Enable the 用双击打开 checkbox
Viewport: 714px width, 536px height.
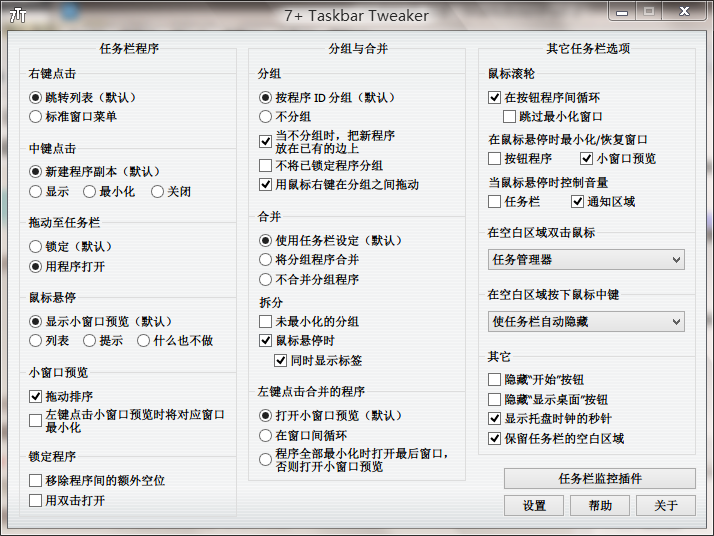coord(36,500)
